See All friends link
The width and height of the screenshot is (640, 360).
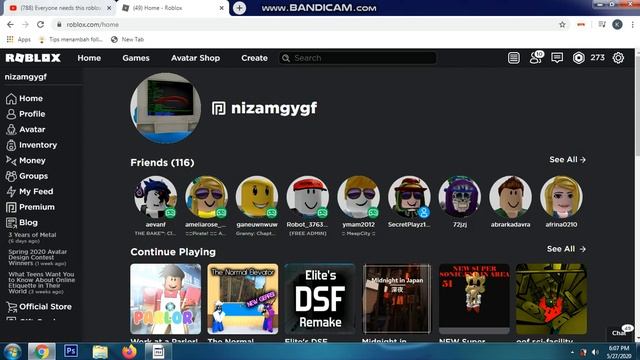coord(567,160)
